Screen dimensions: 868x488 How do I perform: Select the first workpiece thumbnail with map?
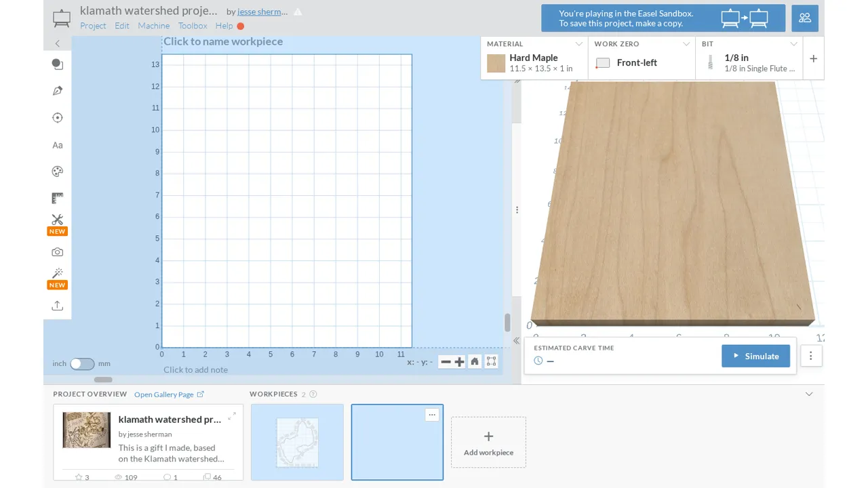point(297,442)
